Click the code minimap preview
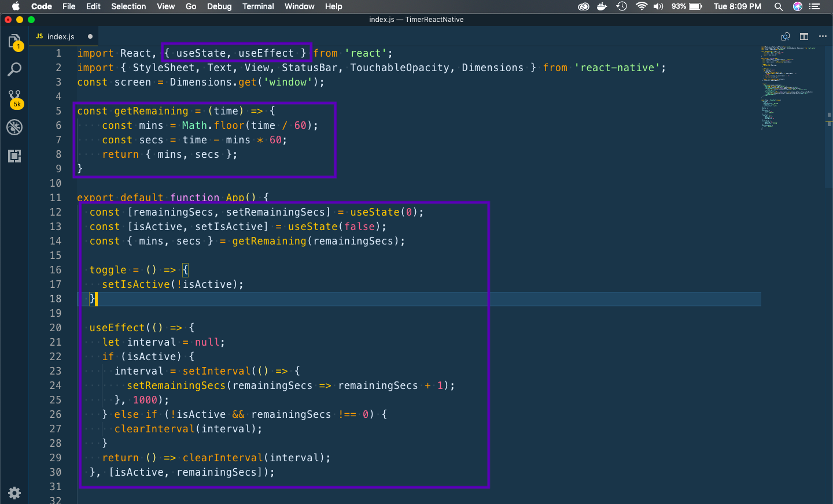The height and width of the screenshot is (504, 833). click(x=790, y=87)
